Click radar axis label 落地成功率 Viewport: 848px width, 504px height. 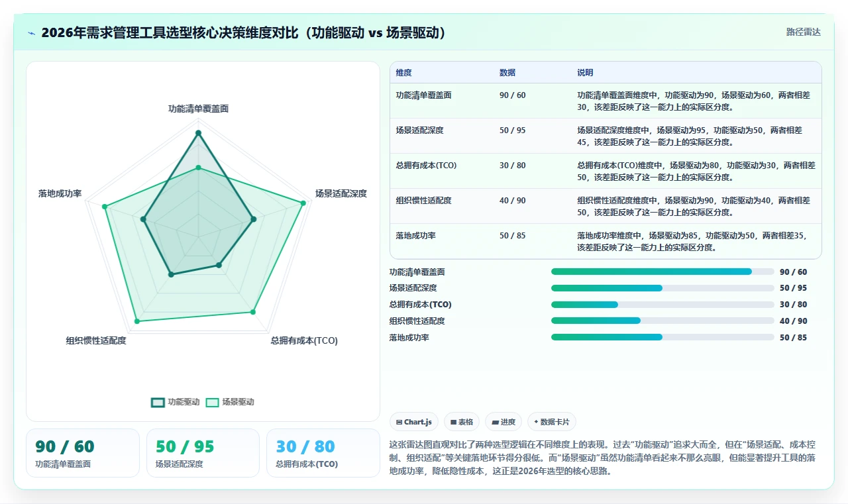tap(60, 193)
